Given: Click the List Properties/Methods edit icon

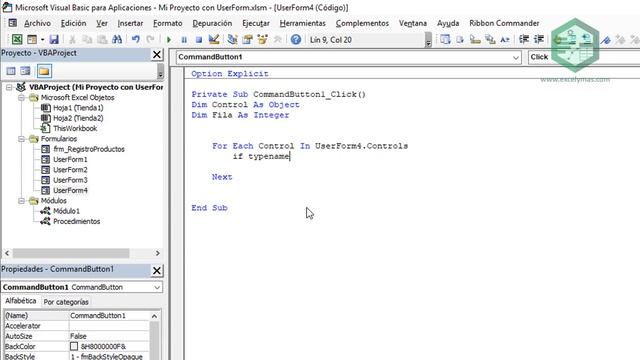Looking at the screenshot, I should [445, 40].
